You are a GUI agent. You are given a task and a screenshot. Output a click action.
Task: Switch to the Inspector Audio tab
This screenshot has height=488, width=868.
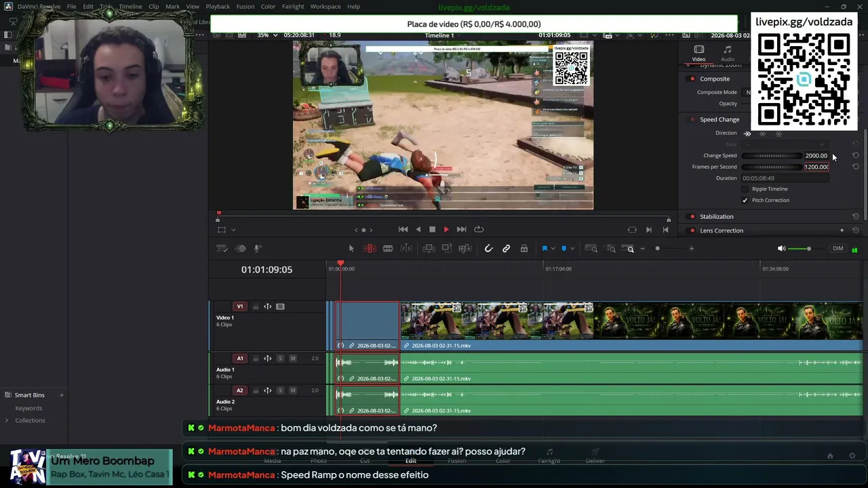click(x=728, y=54)
